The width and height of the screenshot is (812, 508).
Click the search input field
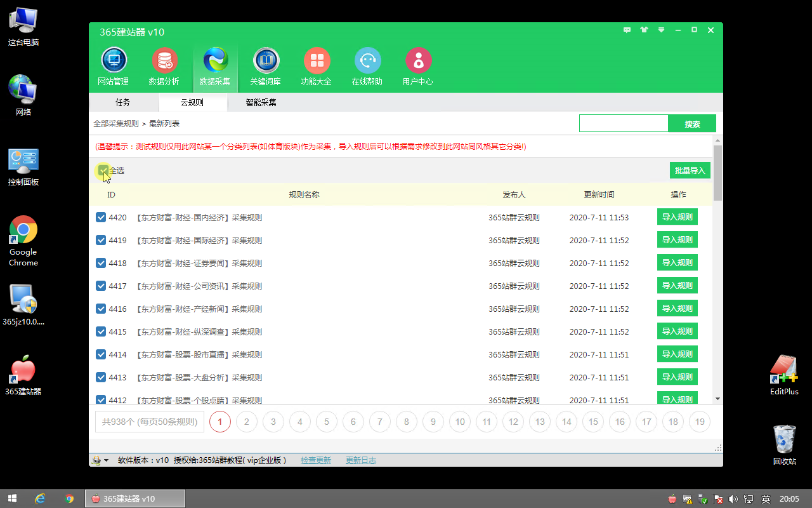pos(624,124)
